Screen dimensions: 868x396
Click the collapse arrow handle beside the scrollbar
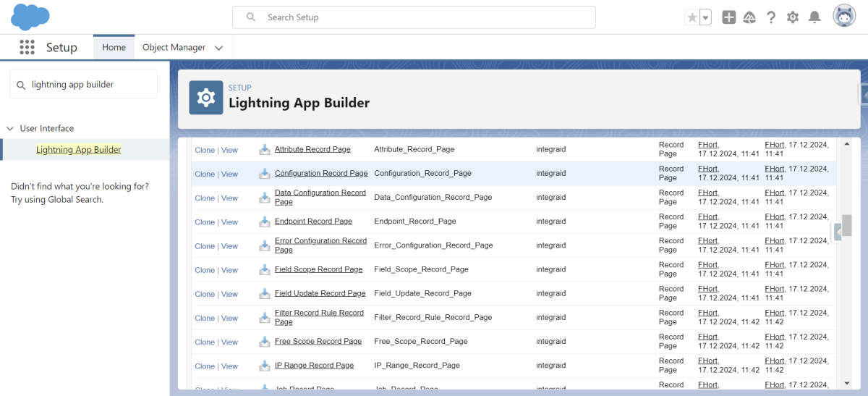pos(838,232)
